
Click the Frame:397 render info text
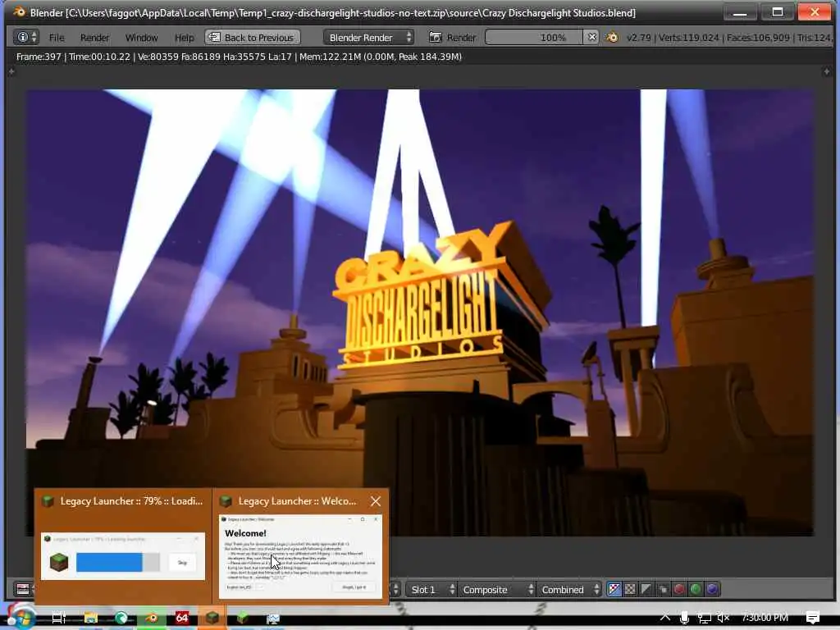click(x=39, y=57)
